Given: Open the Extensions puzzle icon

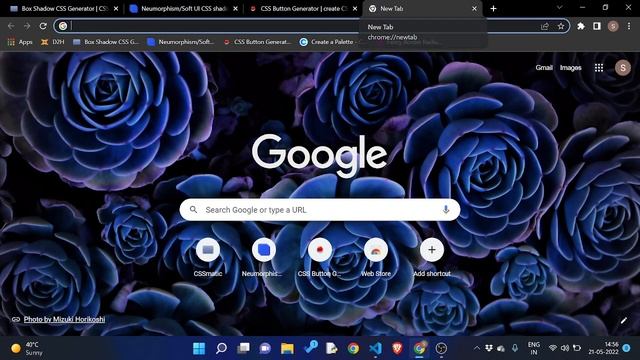Looking at the screenshot, I should point(581,26).
